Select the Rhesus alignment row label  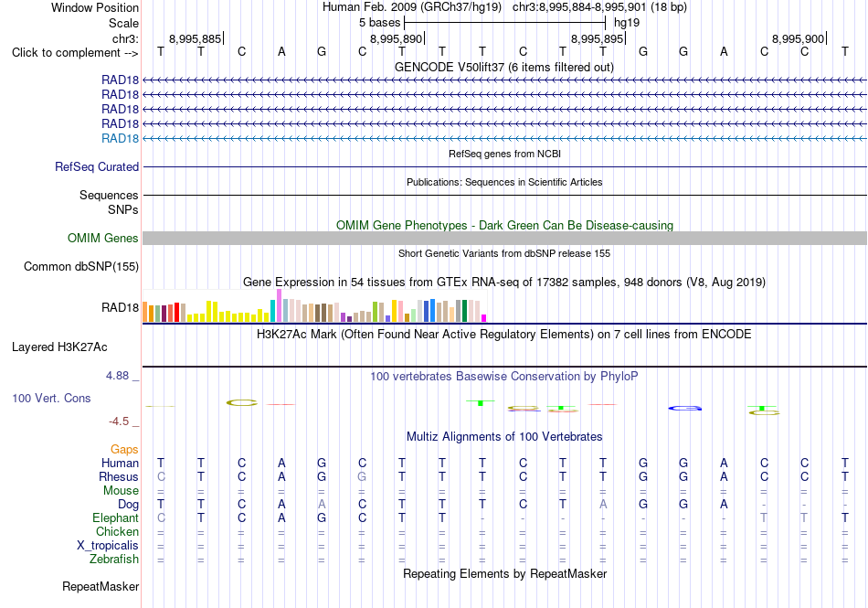pyautogui.click(x=119, y=476)
